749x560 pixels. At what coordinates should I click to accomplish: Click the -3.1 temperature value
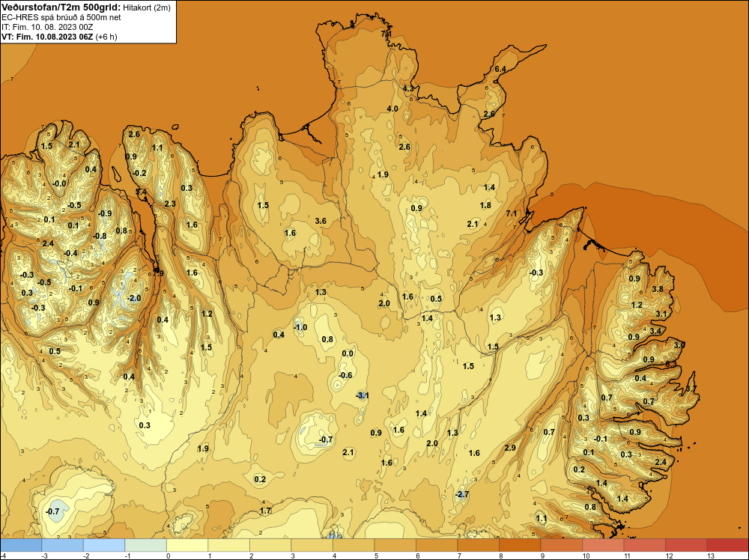click(362, 395)
